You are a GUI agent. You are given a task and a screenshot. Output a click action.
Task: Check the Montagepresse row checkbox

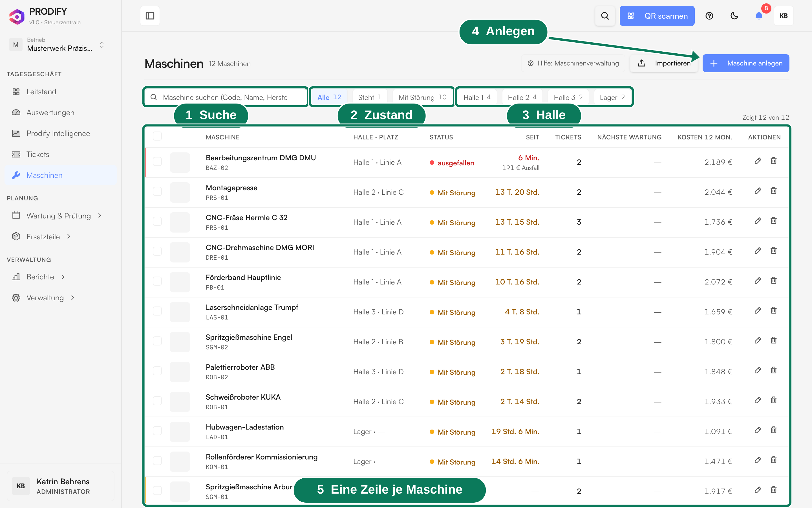point(157,191)
